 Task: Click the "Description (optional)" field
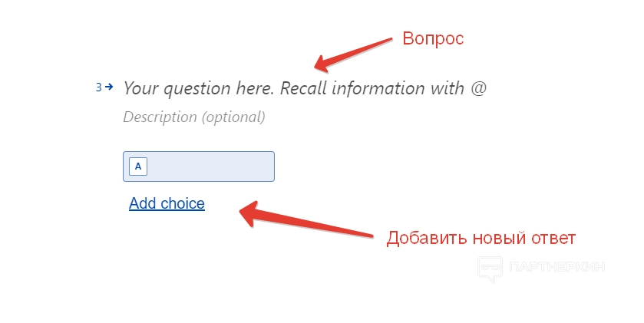click(x=193, y=117)
